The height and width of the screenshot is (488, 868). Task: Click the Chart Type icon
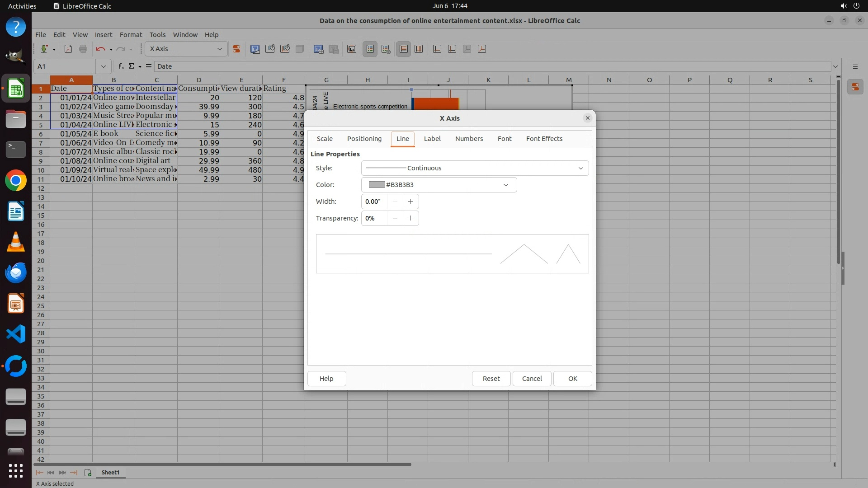pyautogui.click(x=255, y=49)
